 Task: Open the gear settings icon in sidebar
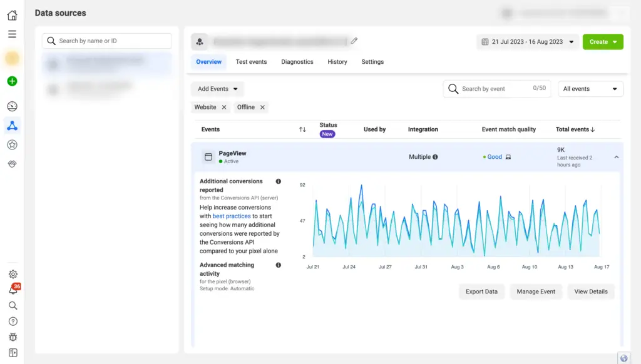point(13,274)
